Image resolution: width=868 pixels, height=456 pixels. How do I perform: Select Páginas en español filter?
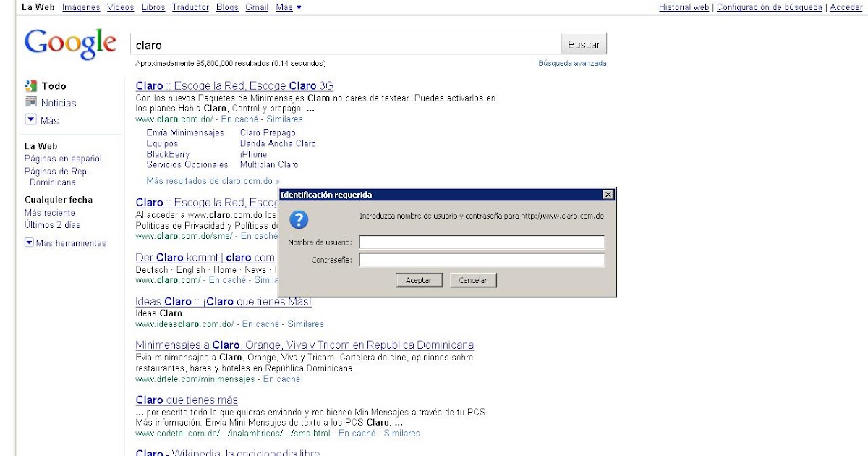click(63, 159)
